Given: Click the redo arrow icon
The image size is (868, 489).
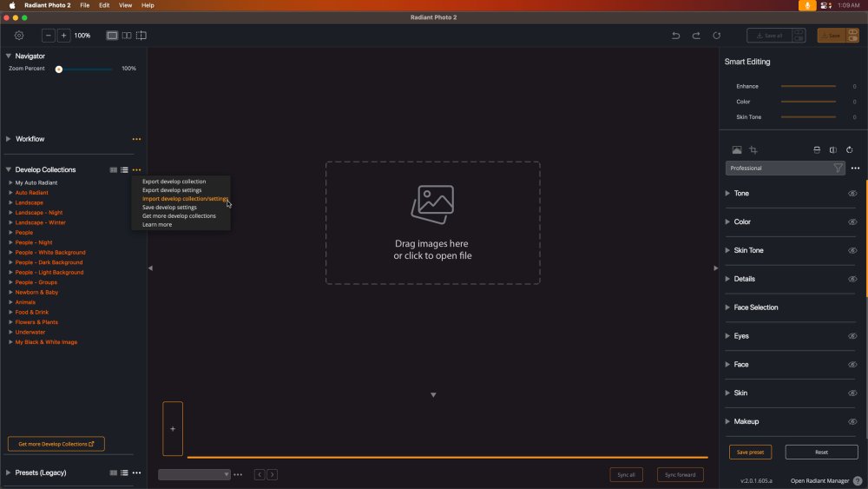Looking at the screenshot, I should (696, 36).
